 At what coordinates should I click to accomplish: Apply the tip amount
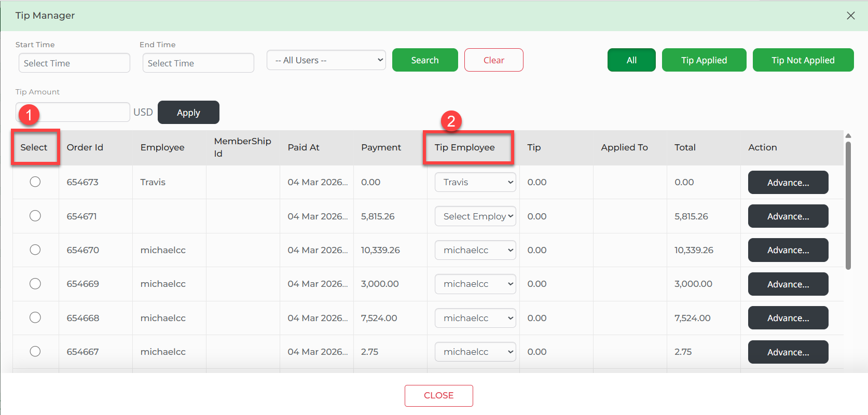[x=188, y=113]
